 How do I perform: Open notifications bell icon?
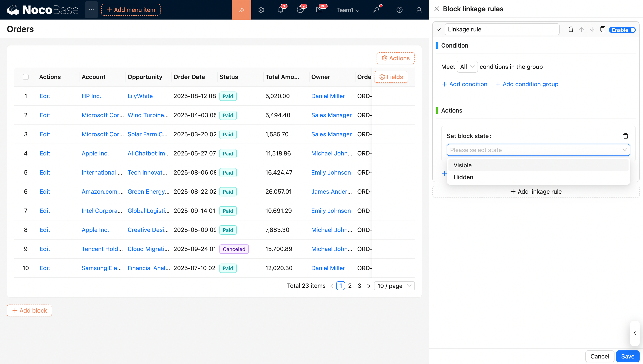[280, 10]
